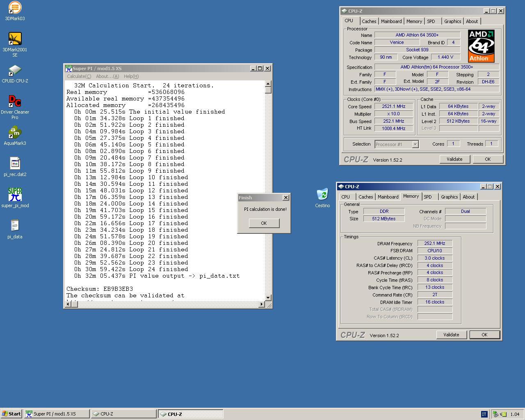Screen dimensions: 525x420
Task: Click OK in lower CPU-Z window
Action: 484,335
